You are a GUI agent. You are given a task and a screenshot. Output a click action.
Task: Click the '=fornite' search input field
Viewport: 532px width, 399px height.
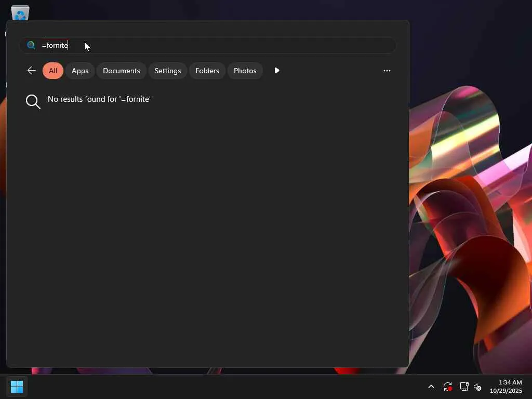tap(208, 45)
